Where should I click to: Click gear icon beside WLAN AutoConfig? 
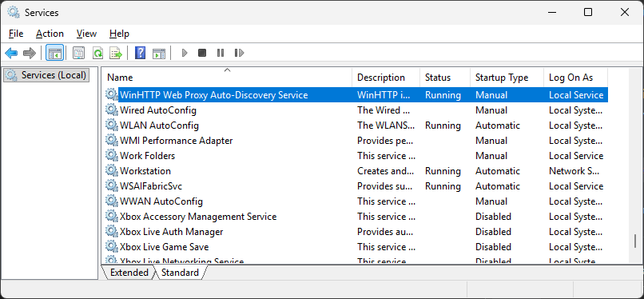click(111, 125)
